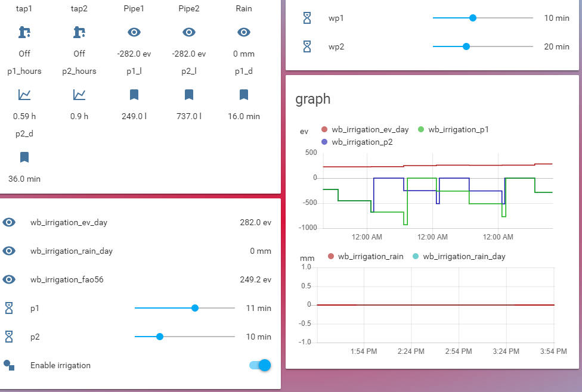This screenshot has height=392, width=582.
Task: Open wb_irrigation_ev_day entity details
Action: pyautogui.click(x=69, y=222)
